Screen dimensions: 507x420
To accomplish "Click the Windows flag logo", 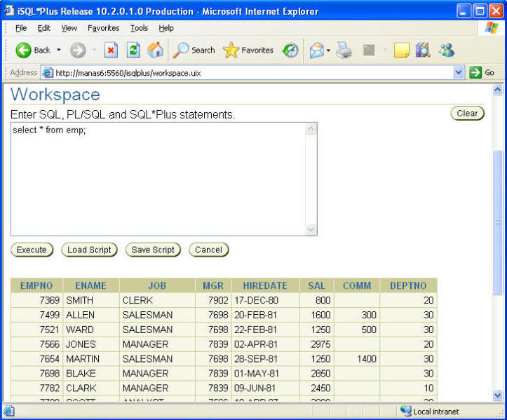I will coord(492,28).
